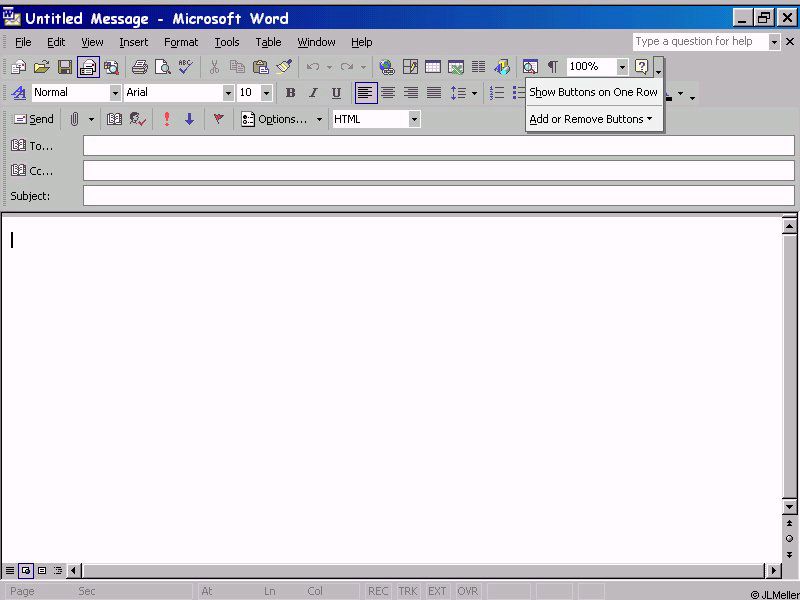Paste with the clipboard icon
The width and height of the screenshot is (800, 600).
point(261,67)
